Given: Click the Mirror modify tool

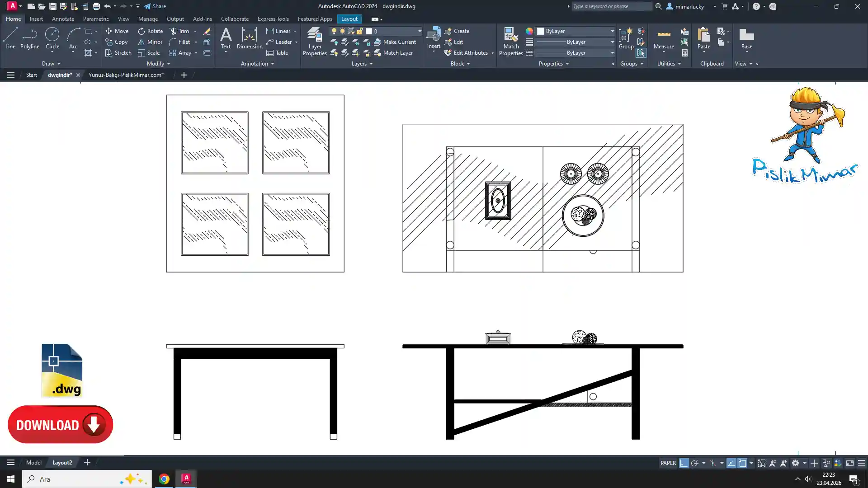Looking at the screenshot, I should click(150, 42).
